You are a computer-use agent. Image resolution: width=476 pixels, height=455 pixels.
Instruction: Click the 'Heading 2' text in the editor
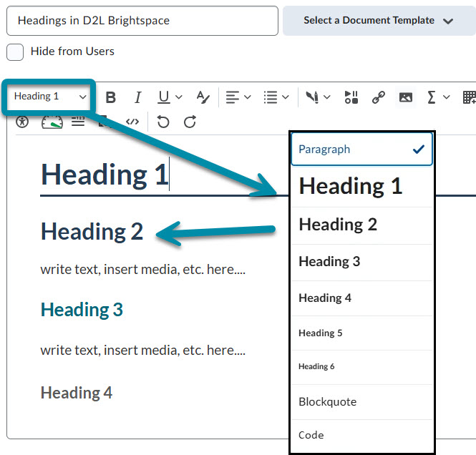coord(92,232)
